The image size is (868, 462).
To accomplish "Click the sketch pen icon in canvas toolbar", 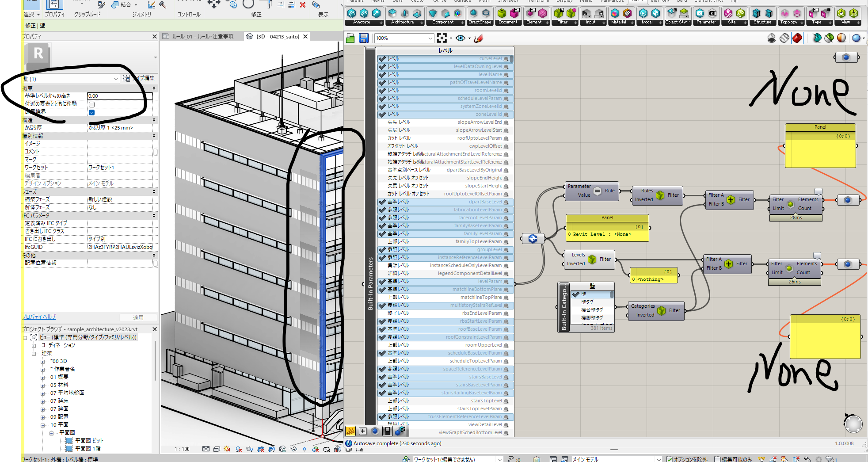I will [x=478, y=38].
